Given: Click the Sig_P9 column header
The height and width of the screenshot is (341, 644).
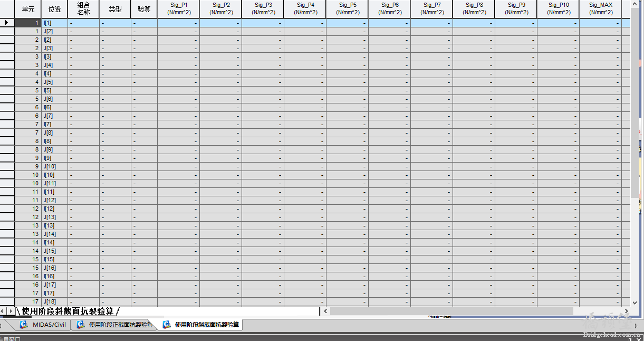Looking at the screenshot, I should click(x=516, y=9).
